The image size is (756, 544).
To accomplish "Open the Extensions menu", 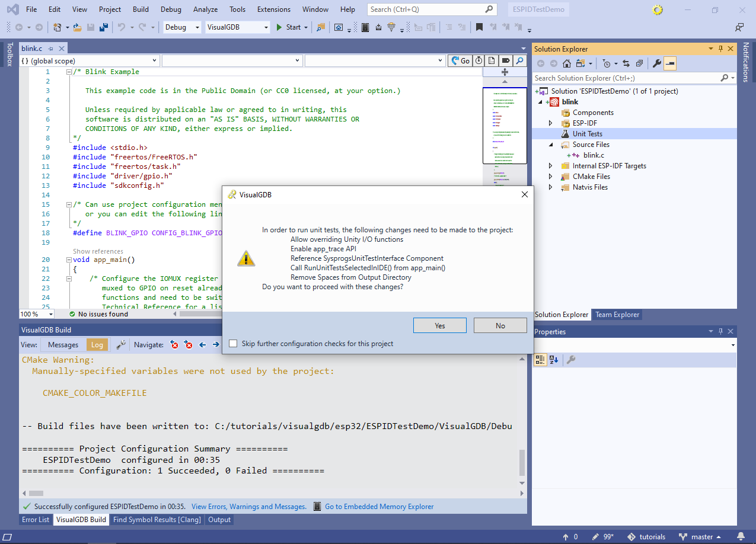I will [274, 9].
